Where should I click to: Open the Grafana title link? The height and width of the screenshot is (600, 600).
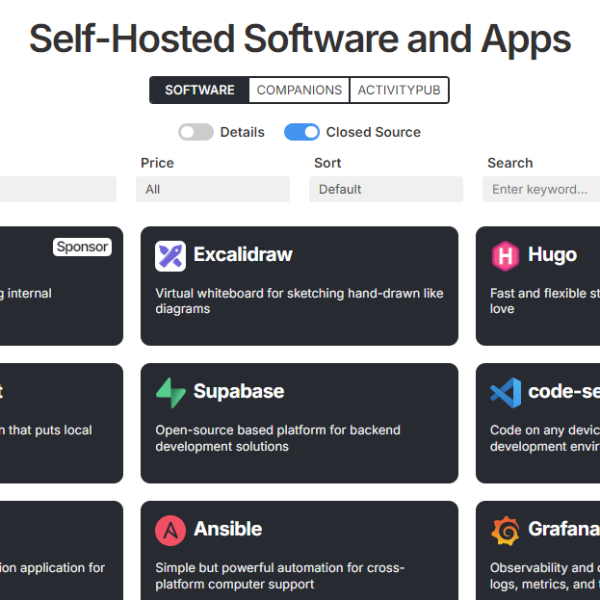564,529
